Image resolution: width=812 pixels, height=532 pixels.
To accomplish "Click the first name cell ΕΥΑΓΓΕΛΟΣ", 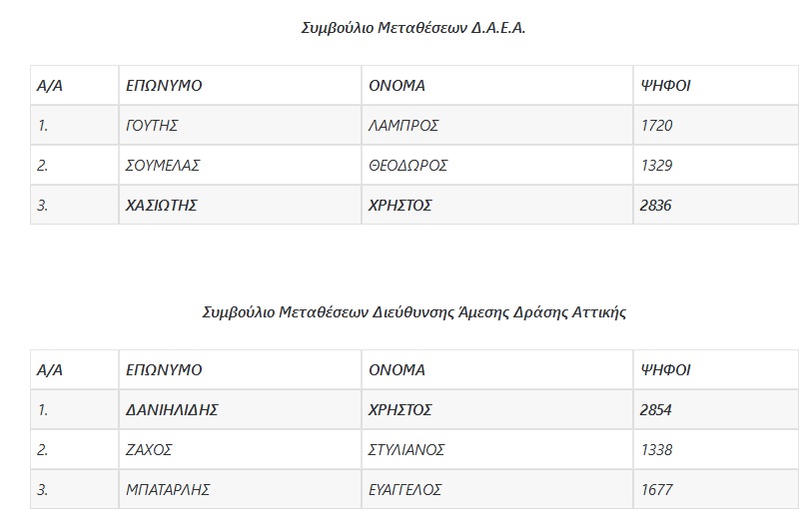I will coord(406,490).
